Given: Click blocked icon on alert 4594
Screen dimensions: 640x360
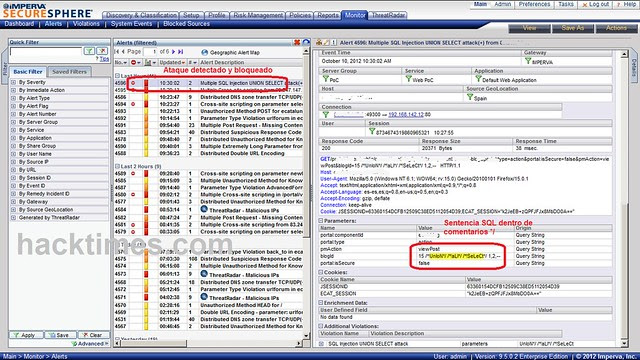Looking at the screenshot, I should (133, 104).
